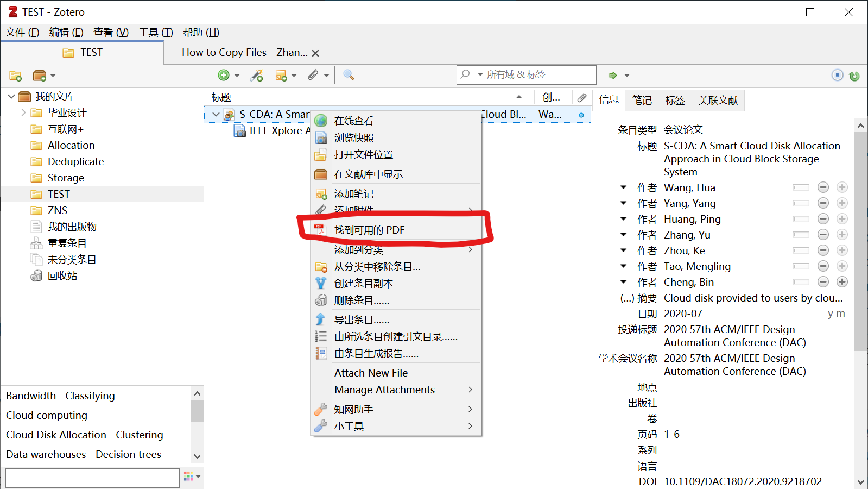Toggle name mode for Tao, Mengling
The height and width of the screenshot is (489, 868).
[x=801, y=266]
